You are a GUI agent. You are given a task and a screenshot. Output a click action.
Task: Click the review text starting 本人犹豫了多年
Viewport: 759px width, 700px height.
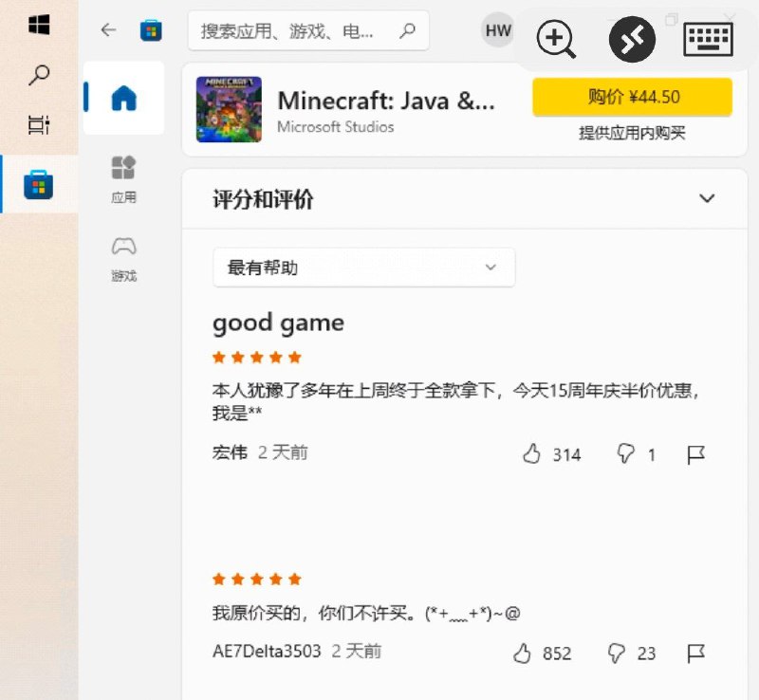[455, 401]
